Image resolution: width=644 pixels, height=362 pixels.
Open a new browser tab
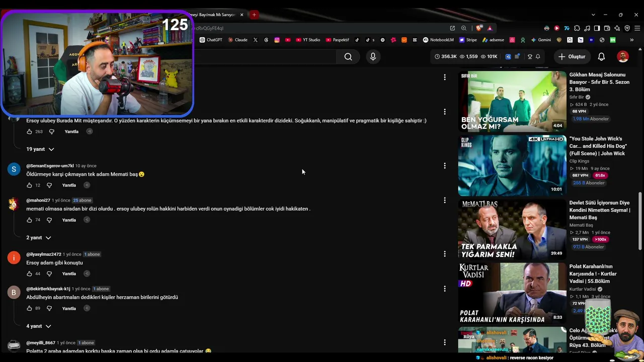[254, 15]
